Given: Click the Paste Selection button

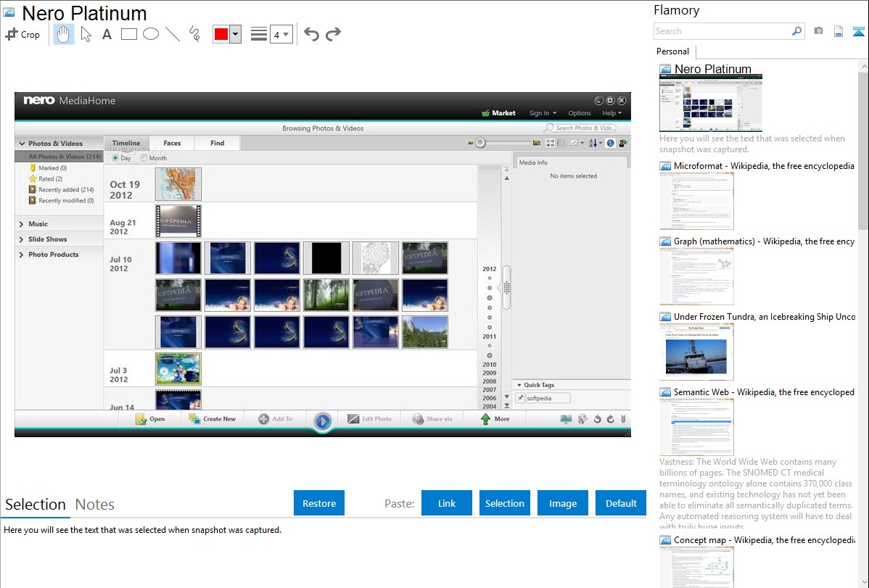Looking at the screenshot, I should 504,503.
